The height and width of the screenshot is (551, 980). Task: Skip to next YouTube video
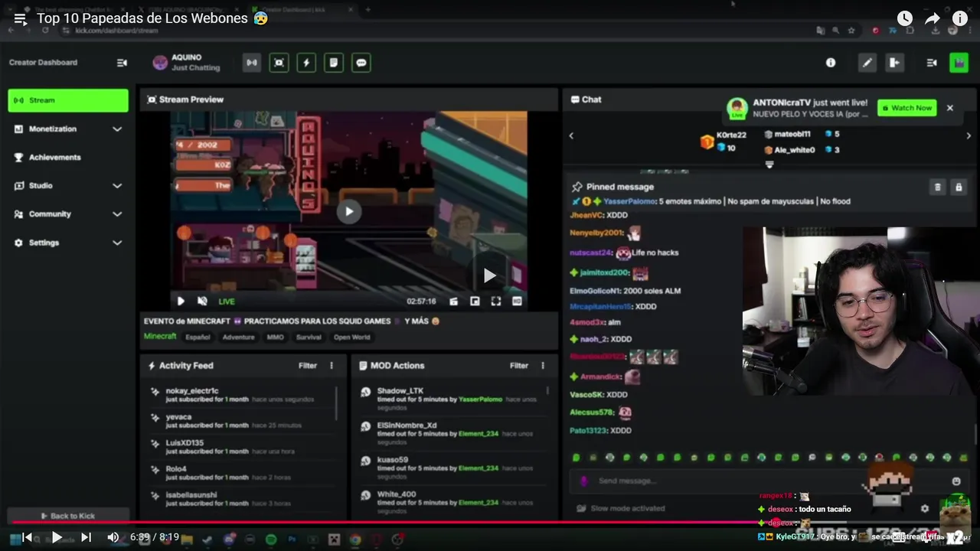[86, 537]
